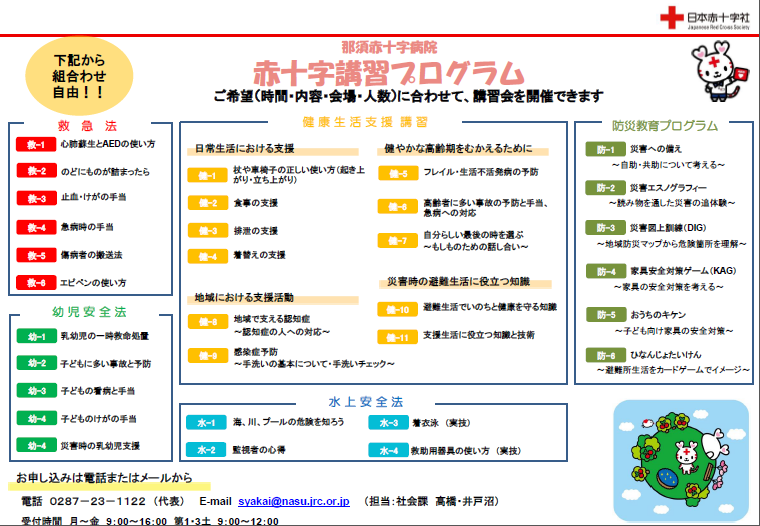Click the お申し込みは電話またはメールから heading
Viewport: 760px width, 526px height.
click(x=104, y=478)
